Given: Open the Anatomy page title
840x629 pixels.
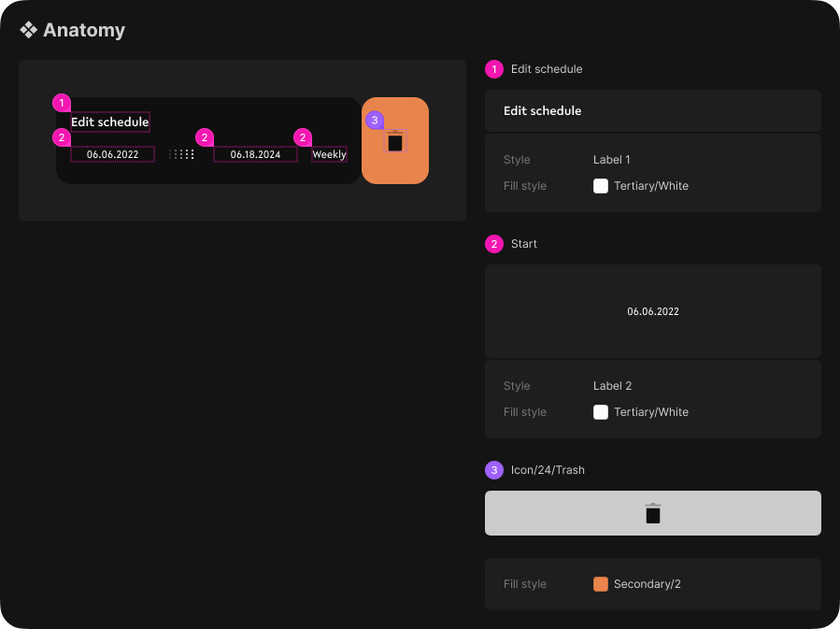Looking at the screenshot, I should (84, 29).
